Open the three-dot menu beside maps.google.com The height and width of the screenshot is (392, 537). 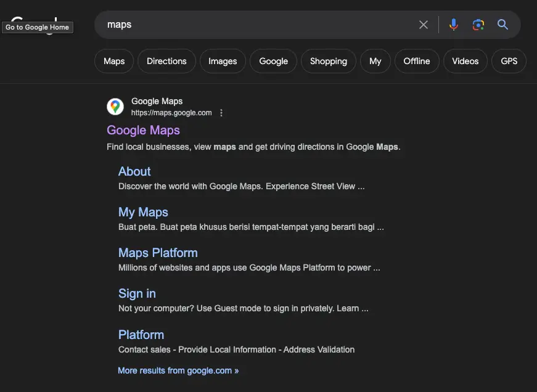pos(221,113)
